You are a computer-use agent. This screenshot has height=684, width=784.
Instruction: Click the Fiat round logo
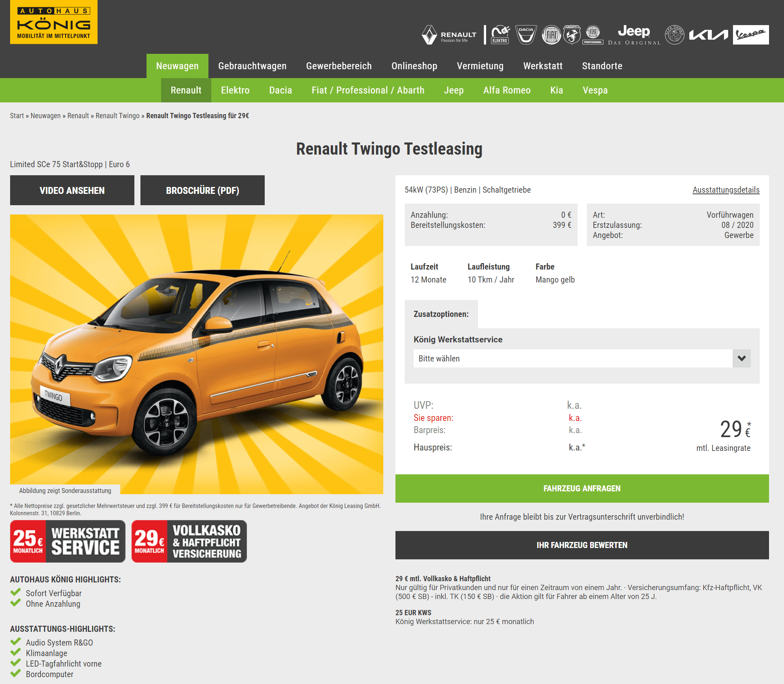click(551, 35)
